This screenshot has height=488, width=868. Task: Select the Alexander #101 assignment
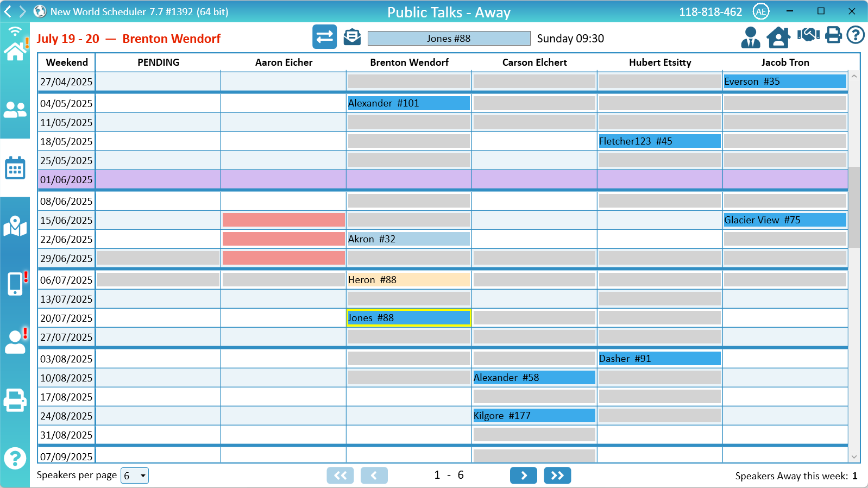pos(409,103)
